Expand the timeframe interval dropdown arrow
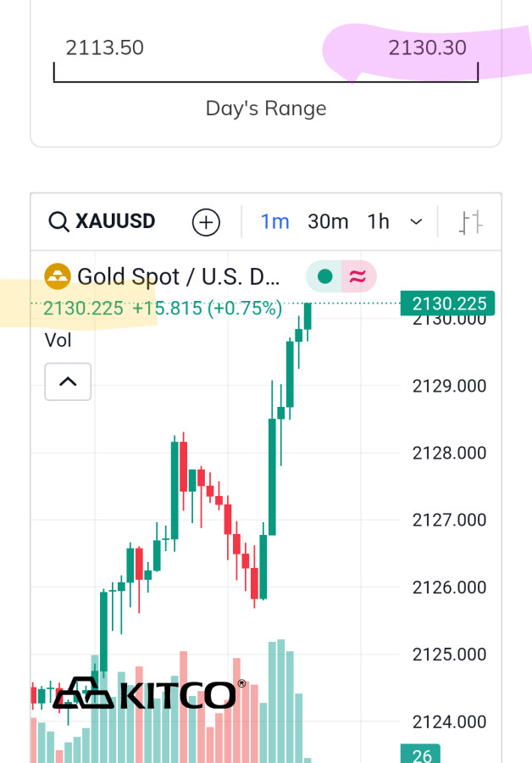Screen dimensions: 532x763 tap(416, 222)
